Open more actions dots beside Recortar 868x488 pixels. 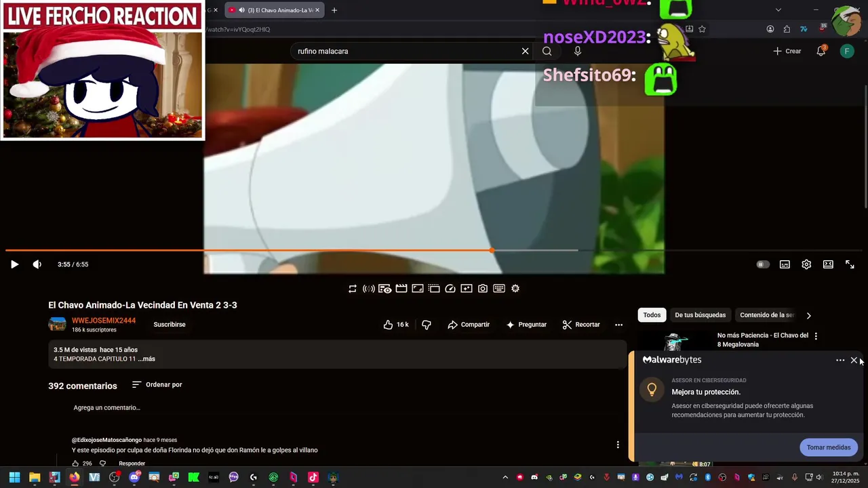tap(618, 325)
